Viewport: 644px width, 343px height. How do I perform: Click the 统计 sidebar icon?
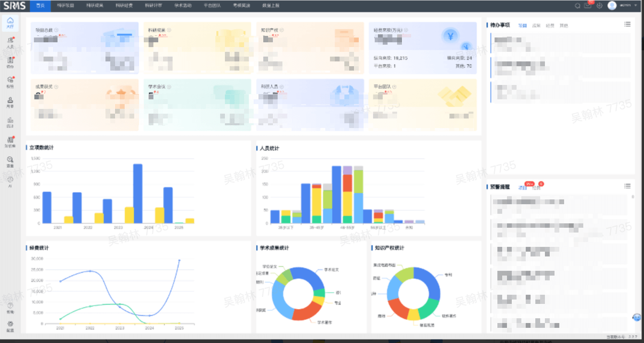10,121
